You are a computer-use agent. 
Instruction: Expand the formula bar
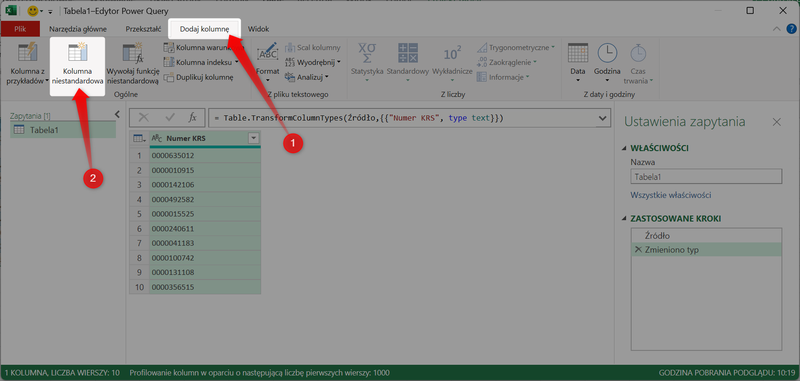pos(603,118)
